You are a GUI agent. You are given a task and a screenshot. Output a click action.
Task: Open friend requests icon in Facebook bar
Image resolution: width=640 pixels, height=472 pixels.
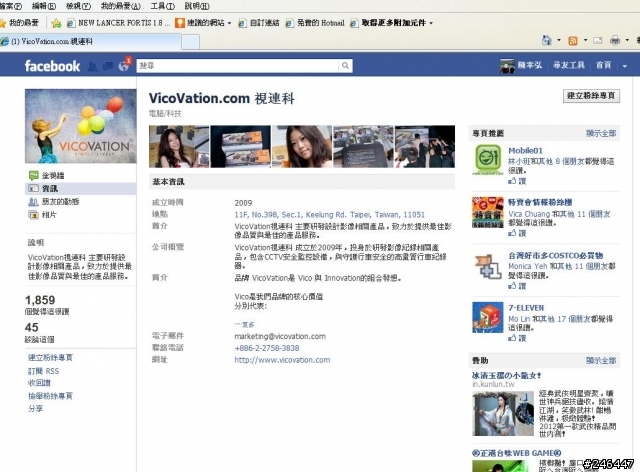93,66
